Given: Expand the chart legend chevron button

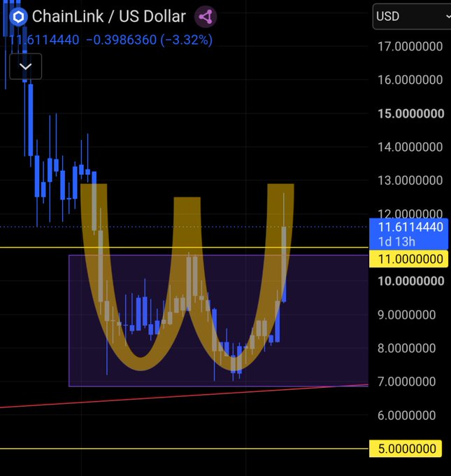Looking at the screenshot, I should (25, 66).
